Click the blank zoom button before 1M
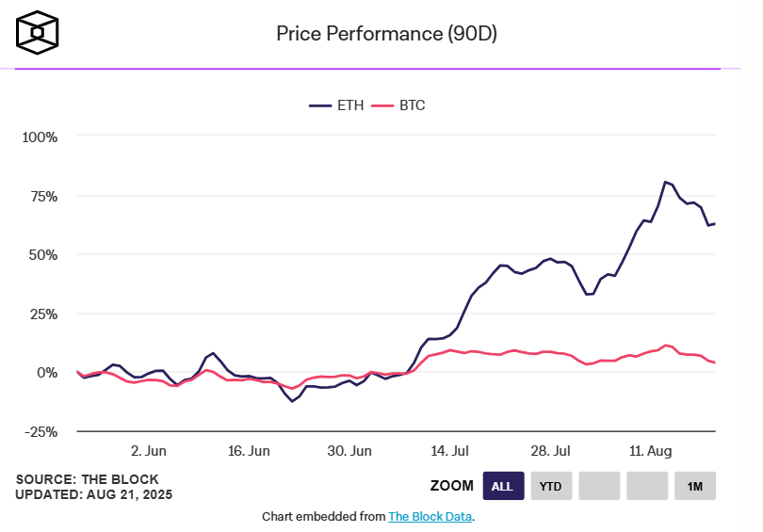This screenshot has height=532, width=763. pos(647,486)
